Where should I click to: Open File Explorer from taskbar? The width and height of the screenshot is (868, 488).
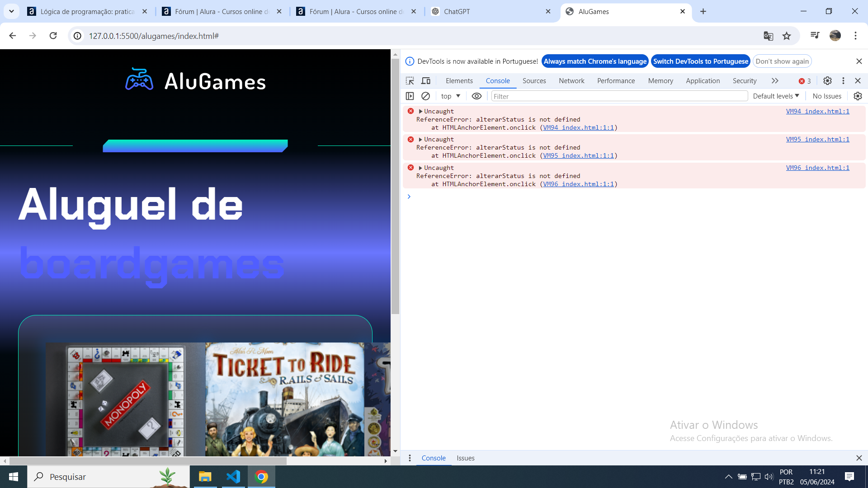[205, 477]
